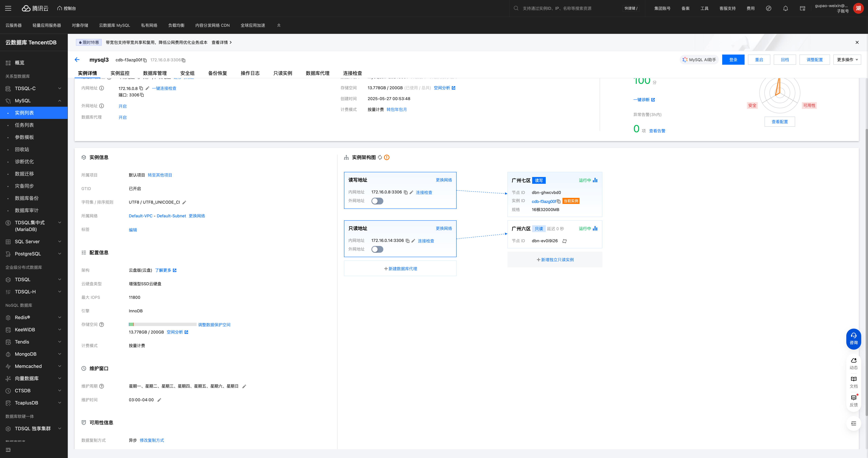Image resolution: width=868 pixels, height=458 pixels.
Task: Toggle 外网地址 switch for 只读地址
Action: coord(377,249)
